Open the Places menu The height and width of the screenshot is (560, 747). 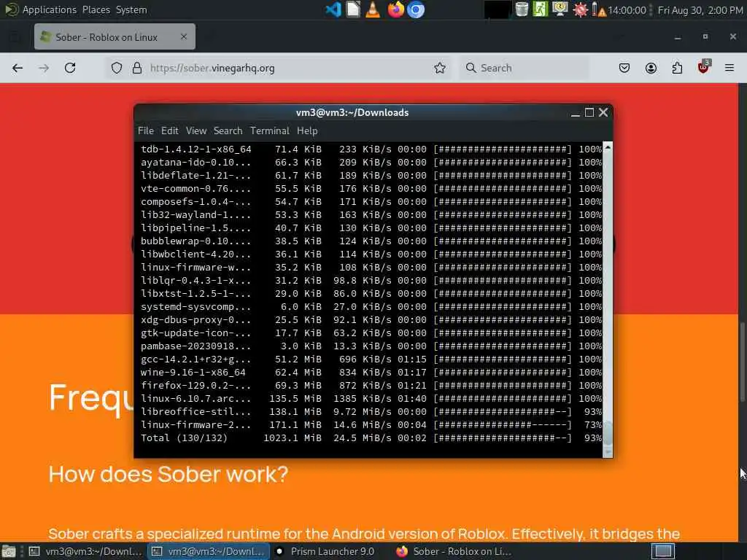point(96,9)
